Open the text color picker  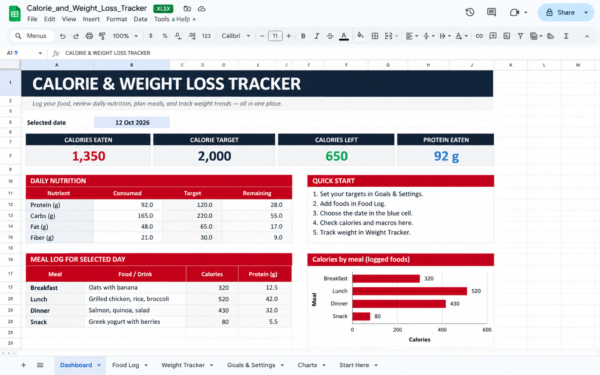344,36
